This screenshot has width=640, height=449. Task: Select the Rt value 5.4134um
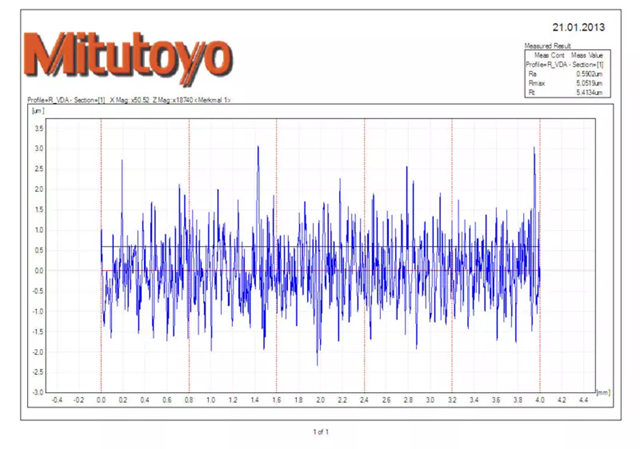(589, 93)
